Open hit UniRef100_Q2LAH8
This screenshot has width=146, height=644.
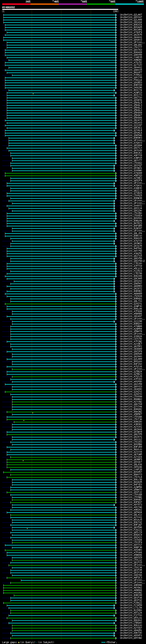[131, 20]
